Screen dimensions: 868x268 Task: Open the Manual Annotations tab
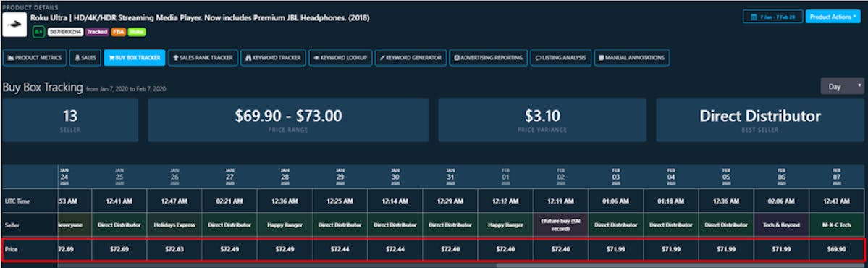coord(632,58)
